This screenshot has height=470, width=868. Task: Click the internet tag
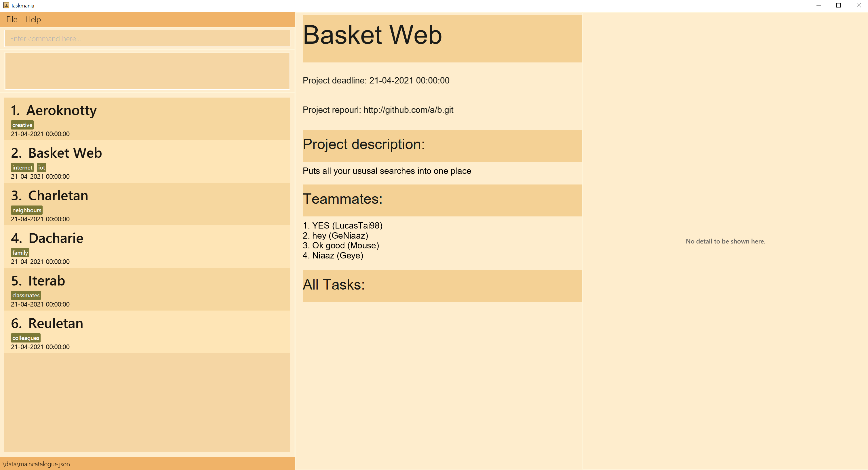click(x=22, y=168)
